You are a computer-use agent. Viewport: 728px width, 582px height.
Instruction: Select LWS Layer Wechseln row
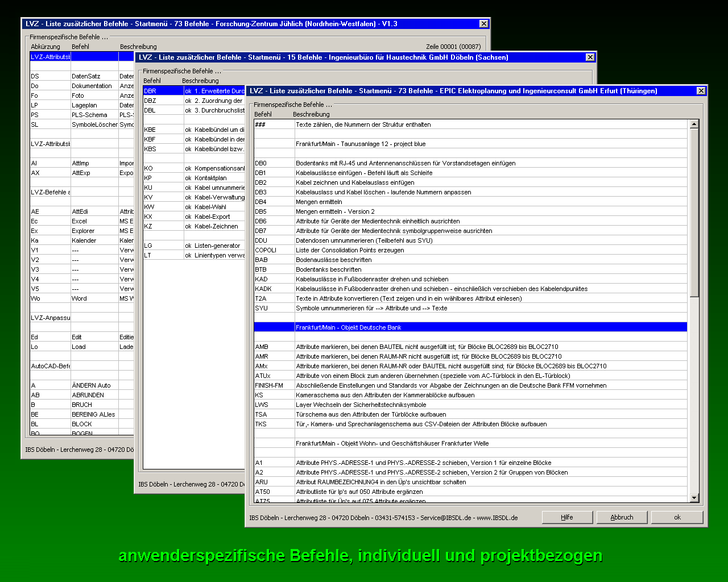(x=470, y=405)
